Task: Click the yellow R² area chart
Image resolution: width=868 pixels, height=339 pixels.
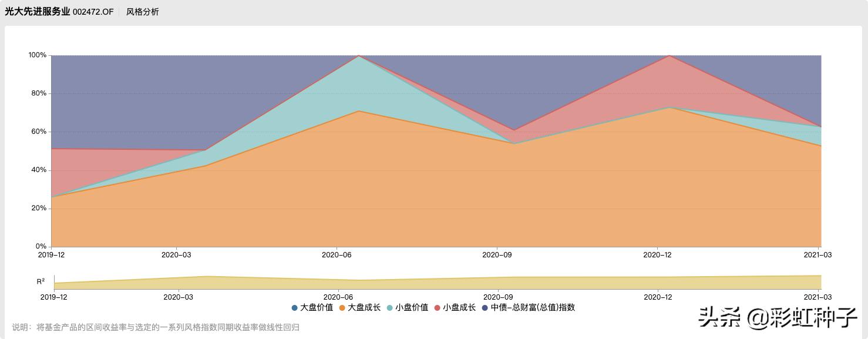Action: click(438, 284)
